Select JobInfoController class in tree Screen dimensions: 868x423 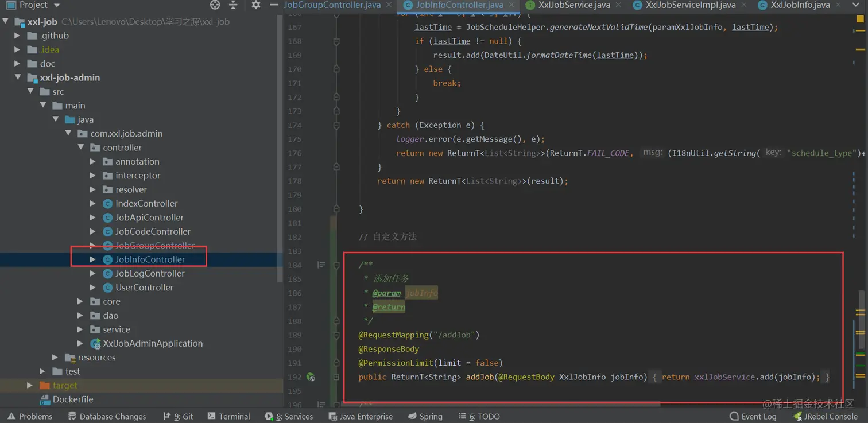click(x=150, y=259)
